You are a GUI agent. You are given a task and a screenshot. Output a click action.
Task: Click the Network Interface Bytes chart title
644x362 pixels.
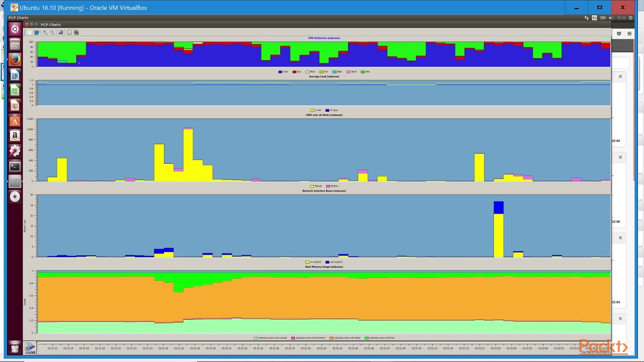click(x=324, y=191)
